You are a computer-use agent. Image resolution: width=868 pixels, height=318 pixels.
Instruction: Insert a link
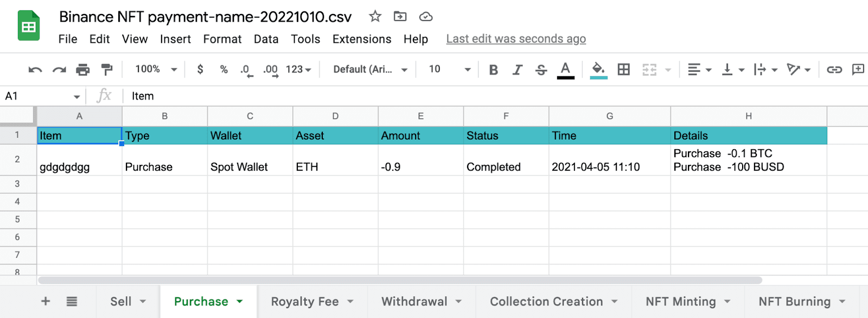coord(834,69)
